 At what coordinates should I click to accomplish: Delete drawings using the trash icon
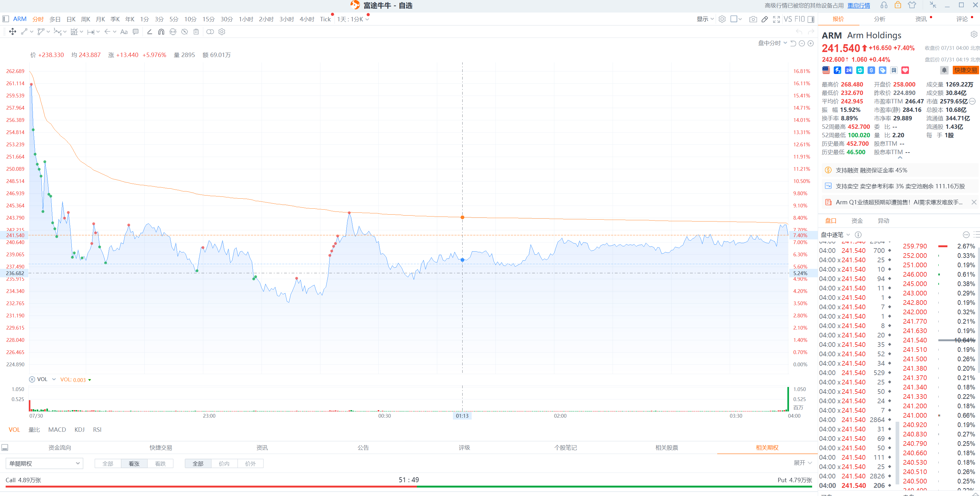click(x=196, y=32)
